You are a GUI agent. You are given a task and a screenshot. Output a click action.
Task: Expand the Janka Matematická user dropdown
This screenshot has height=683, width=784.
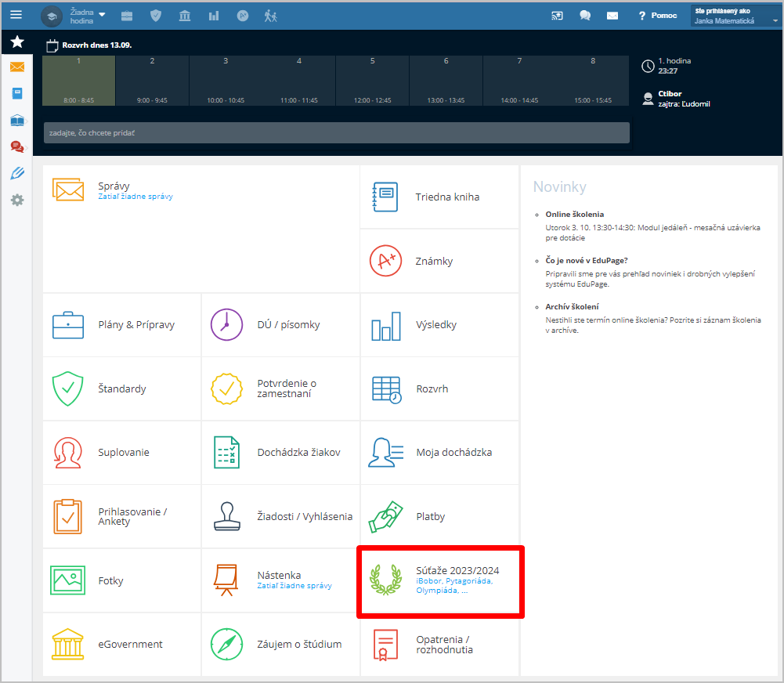tap(736, 16)
